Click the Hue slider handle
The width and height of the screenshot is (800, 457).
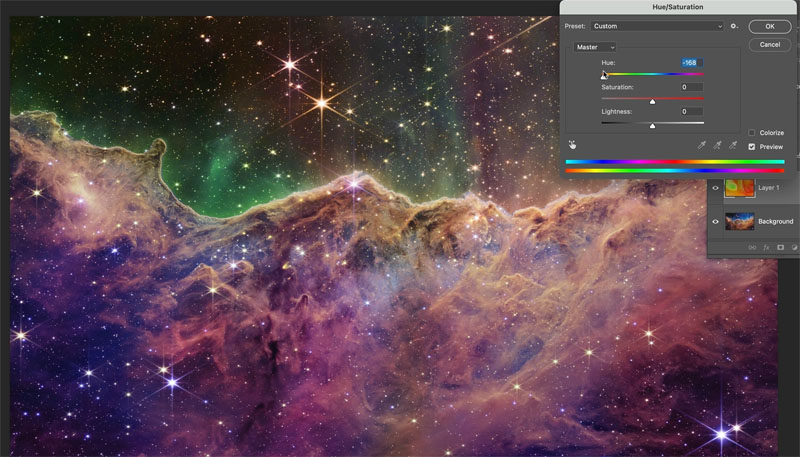pyautogui.click(x=604, y=76)
